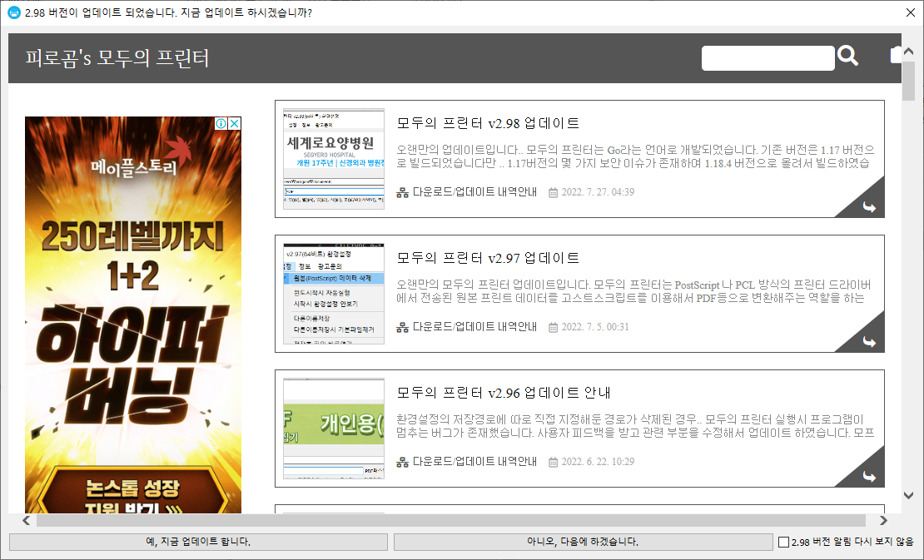924x560 pixels.
Task: Click calendar icon next to 2022. 7. 27. 04:39
Action: 553,192
